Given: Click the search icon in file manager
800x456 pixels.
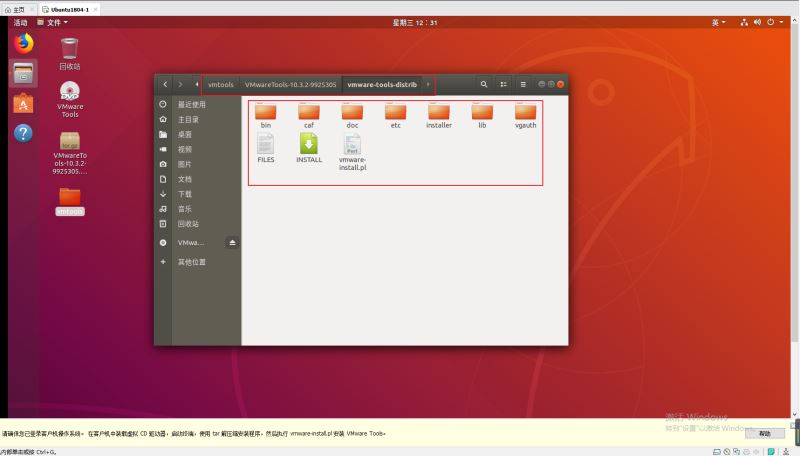Looking at the screenshot, I should (x=484, y=84).
